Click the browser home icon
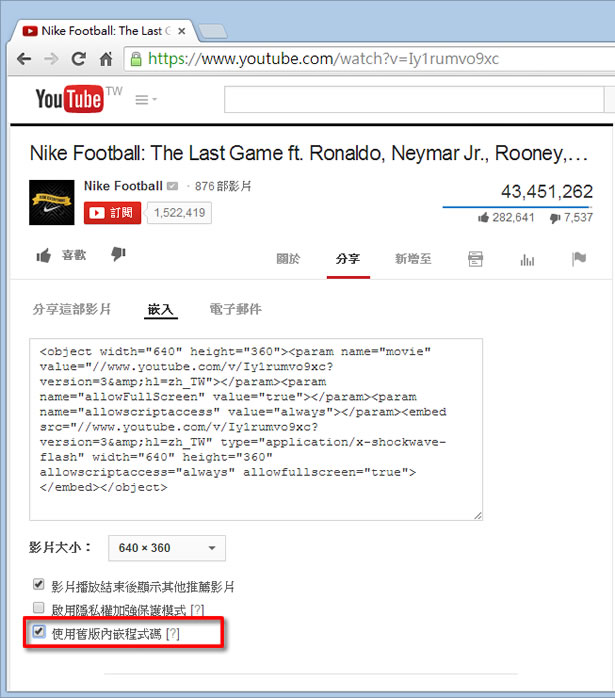615x698 pixels. point(105,59)
